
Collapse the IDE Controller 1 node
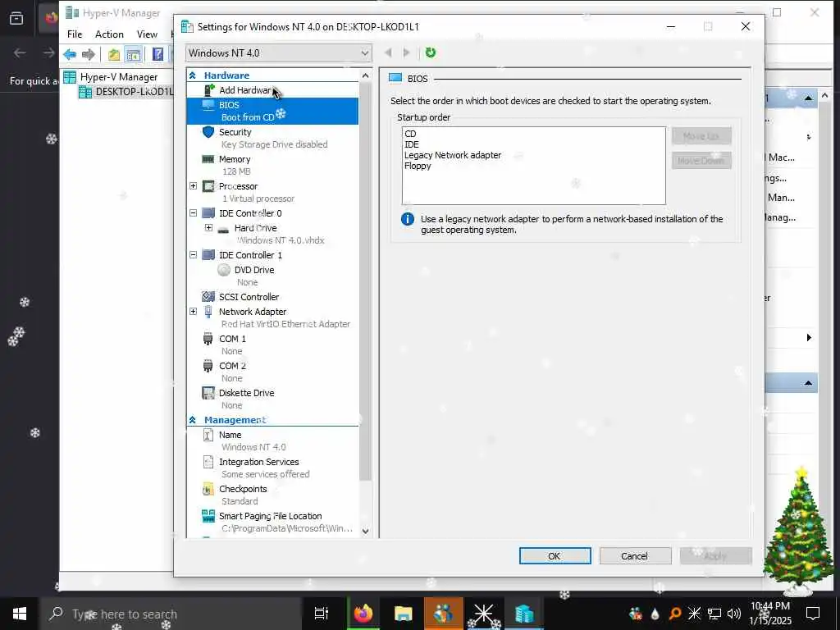[x=193, y=254]
